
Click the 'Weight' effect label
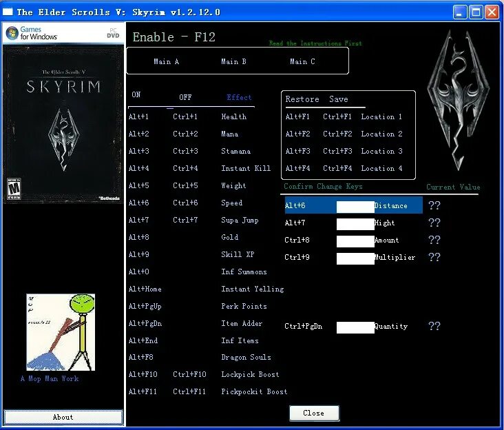coord(233,185)
